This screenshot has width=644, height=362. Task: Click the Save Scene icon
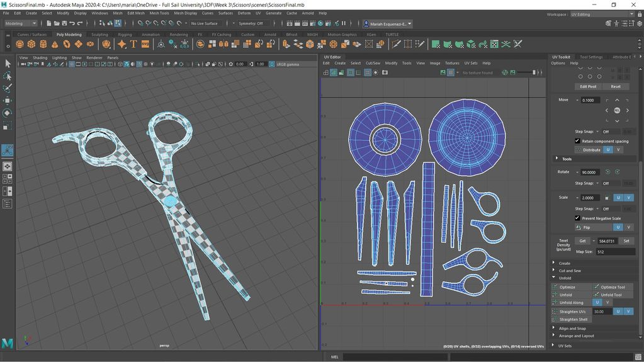pyautogui.click(x=65, y=23)
